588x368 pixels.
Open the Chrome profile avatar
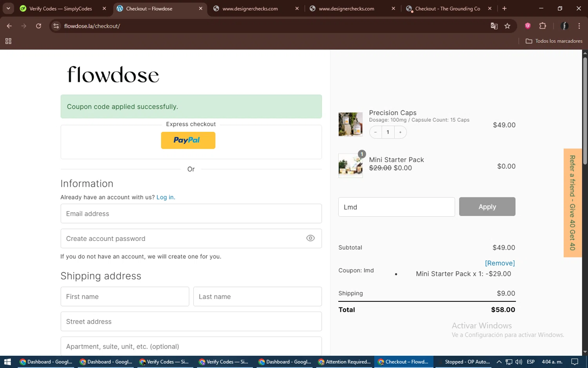564,26
